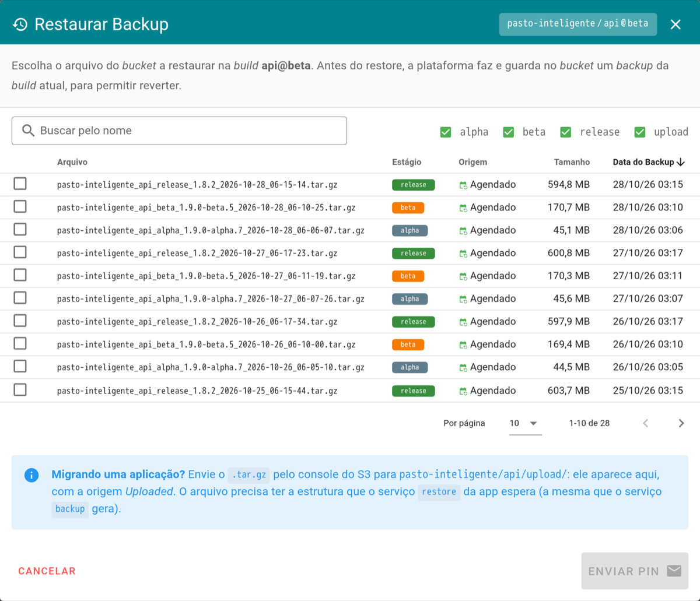Go to the next page of backups
The height and width of the screenshot is (601, 700).
point(681,423)
